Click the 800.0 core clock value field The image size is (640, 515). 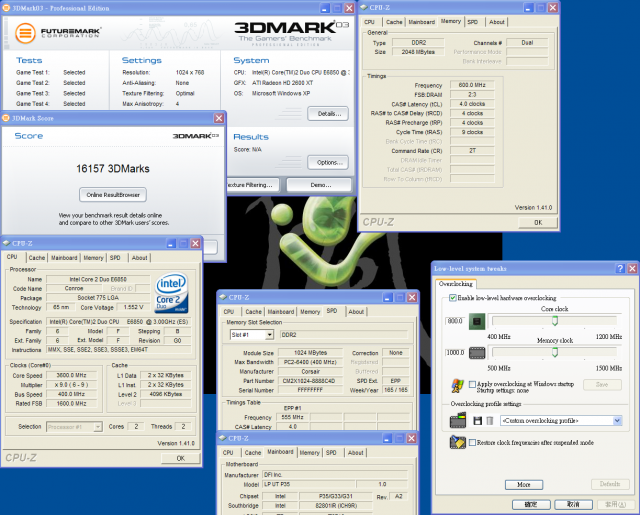point(455,321)
